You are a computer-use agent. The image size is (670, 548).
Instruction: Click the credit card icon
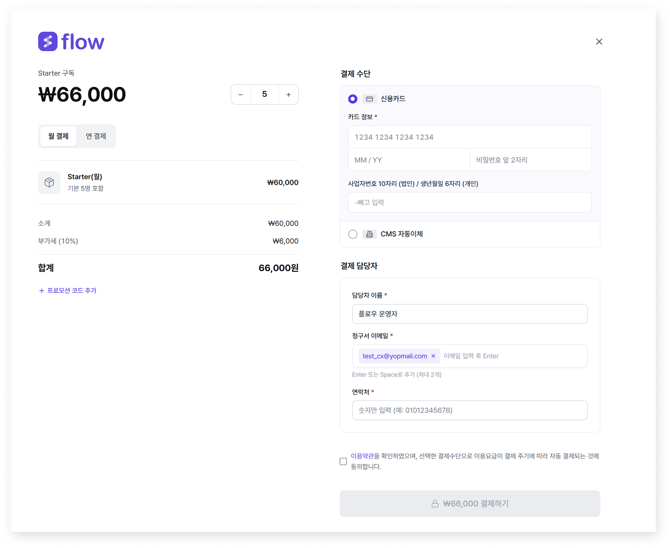(x=369, y=99)
